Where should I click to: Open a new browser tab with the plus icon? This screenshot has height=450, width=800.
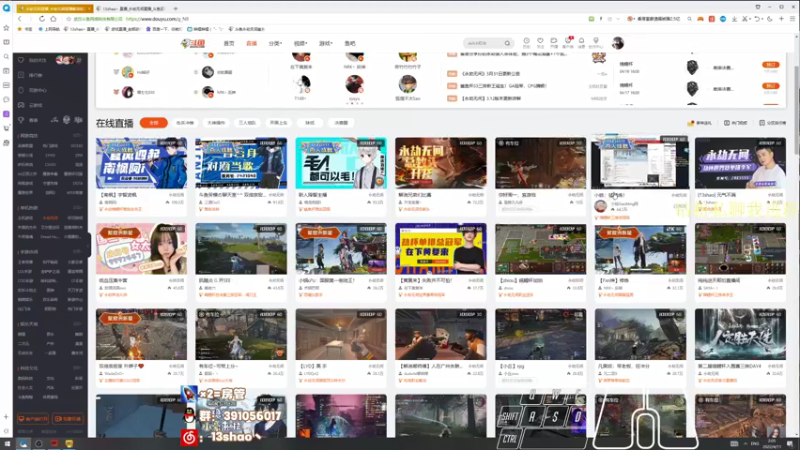(x=176, y=9)
